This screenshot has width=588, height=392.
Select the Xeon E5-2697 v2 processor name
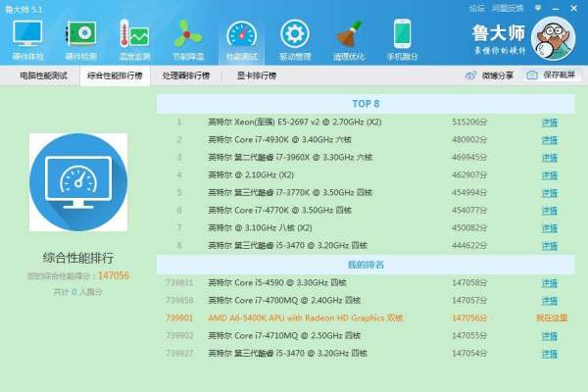click(x=295, y=122)
